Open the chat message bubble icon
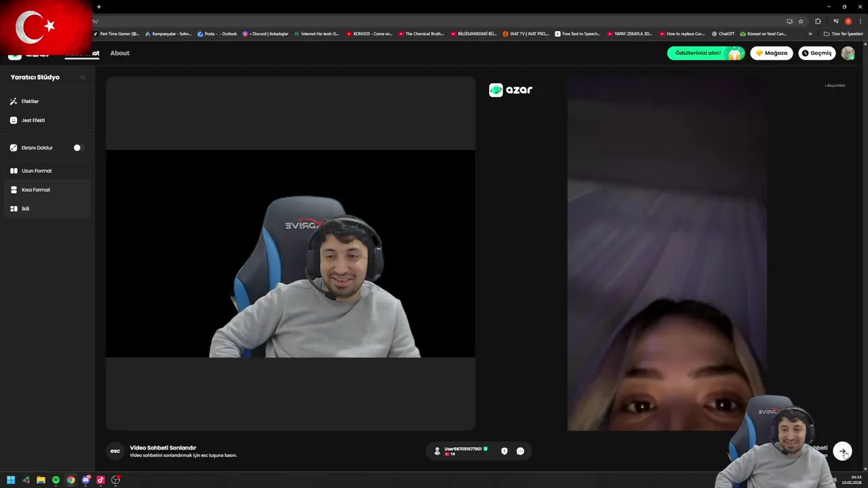The image size is (868, 488). point(520,451)
